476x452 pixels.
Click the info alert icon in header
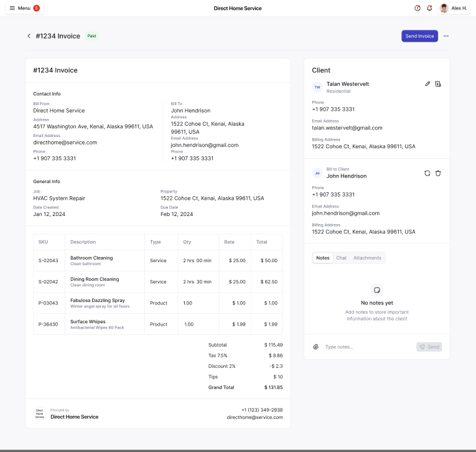pyautogui.click(x=418, y=8)
